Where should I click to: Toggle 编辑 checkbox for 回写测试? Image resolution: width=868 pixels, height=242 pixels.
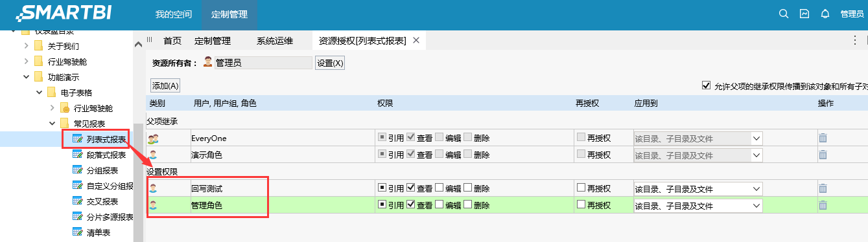(439, 188)
